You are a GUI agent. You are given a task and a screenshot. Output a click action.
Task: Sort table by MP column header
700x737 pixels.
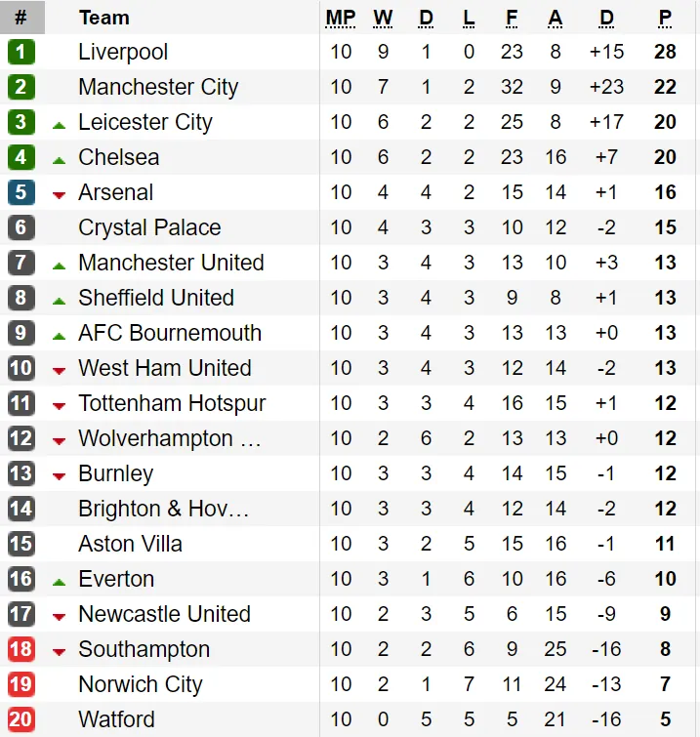(x=341, y=18)
